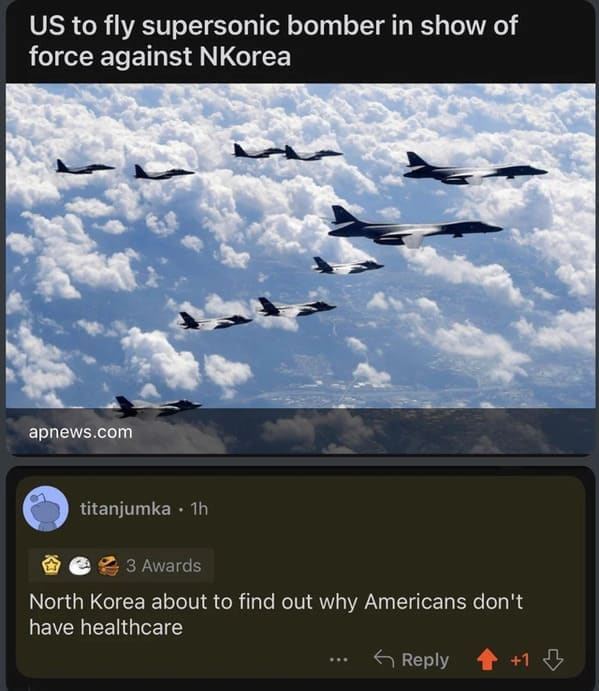Upvote the titanjumka comment

tap(487, 660)
